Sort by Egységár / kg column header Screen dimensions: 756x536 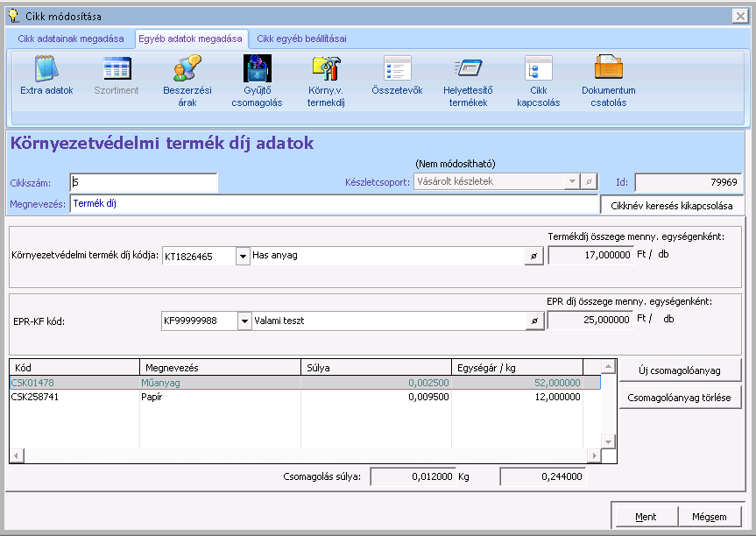518,368
